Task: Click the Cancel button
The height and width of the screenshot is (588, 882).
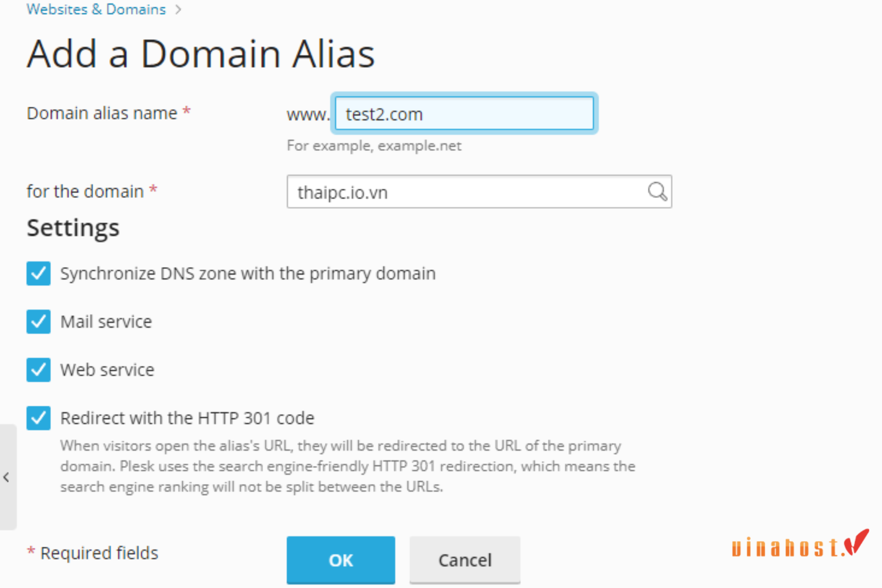Action: (x=465, y=560)
